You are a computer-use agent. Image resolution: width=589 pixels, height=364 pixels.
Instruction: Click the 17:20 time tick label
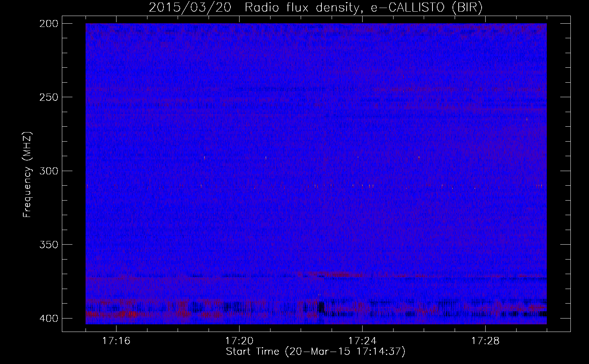(x=239, y=341)
